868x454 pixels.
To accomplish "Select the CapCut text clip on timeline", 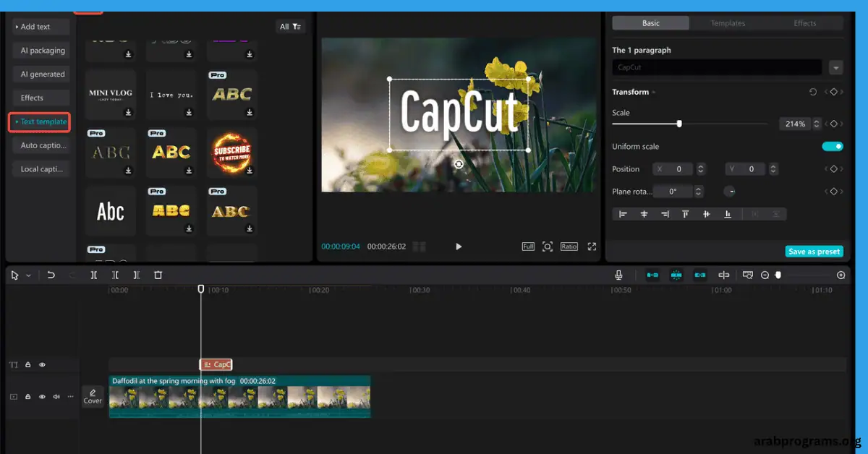I will click(216, 365).
